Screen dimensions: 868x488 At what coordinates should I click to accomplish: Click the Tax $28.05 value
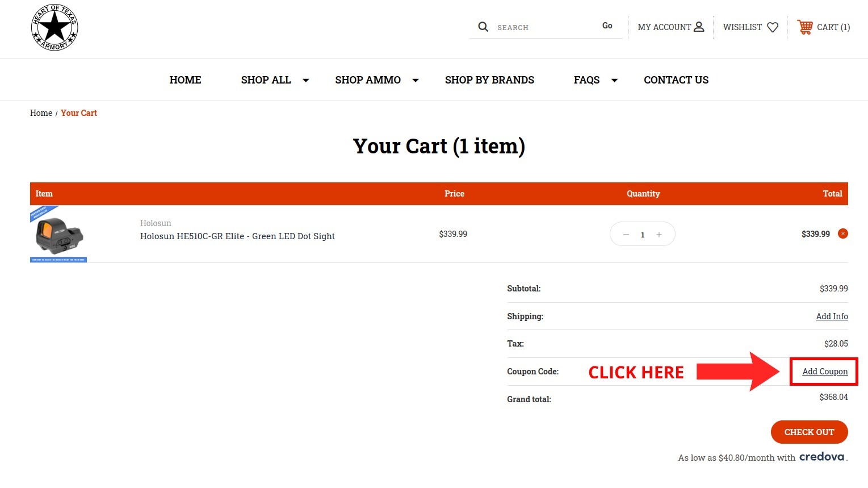point(836,344)
